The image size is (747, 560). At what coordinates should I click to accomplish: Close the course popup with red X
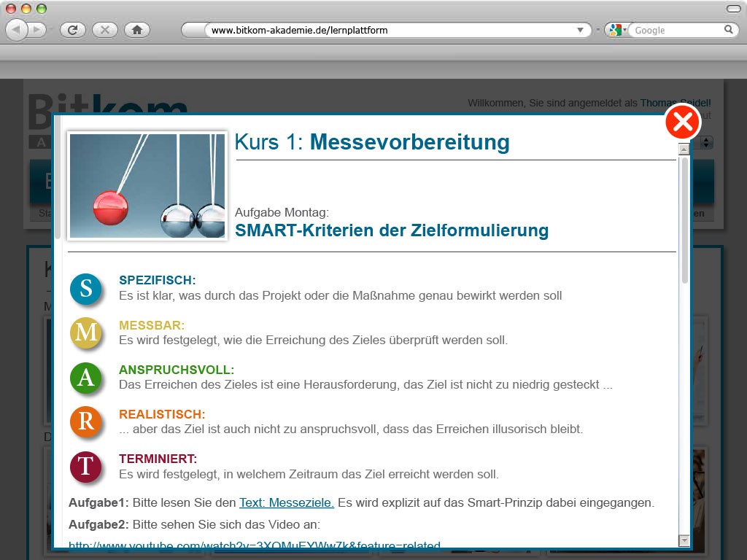point(682,122)
